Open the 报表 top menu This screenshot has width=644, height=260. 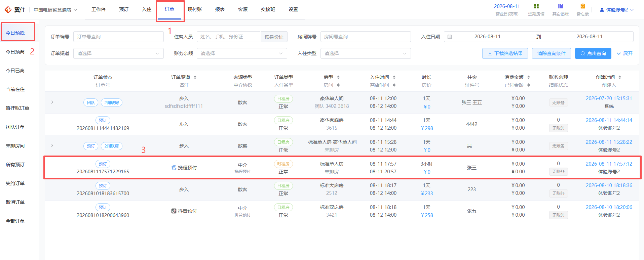220,9
